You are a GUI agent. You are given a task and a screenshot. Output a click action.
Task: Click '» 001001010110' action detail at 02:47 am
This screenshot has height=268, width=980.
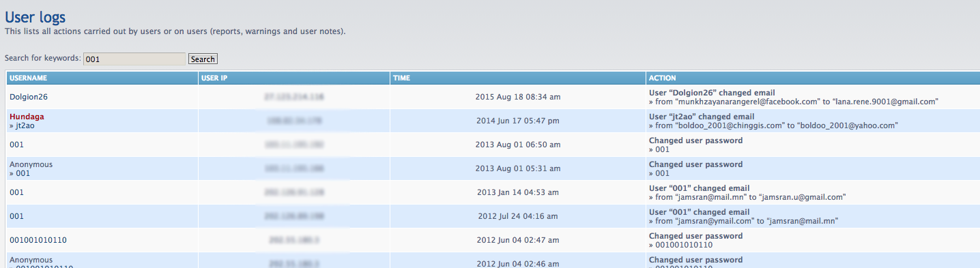pos(681,245)
